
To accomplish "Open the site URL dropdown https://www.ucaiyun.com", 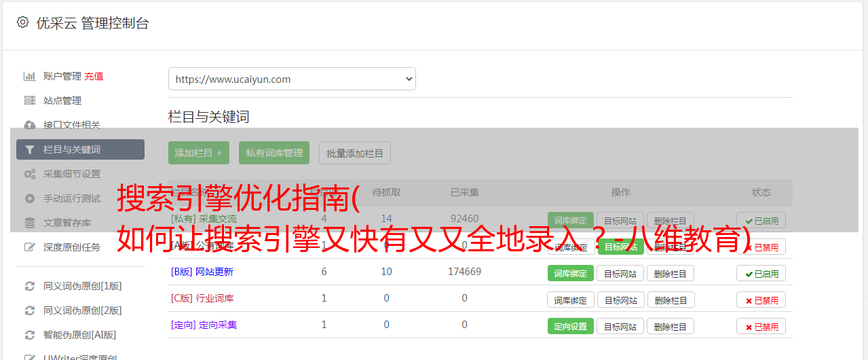I will [292, 79].
